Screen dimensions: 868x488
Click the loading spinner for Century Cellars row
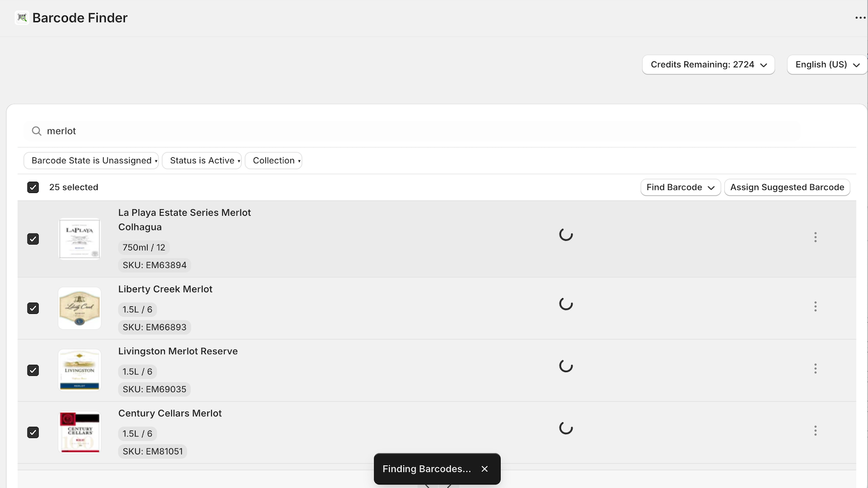click(x=566, y=428)
